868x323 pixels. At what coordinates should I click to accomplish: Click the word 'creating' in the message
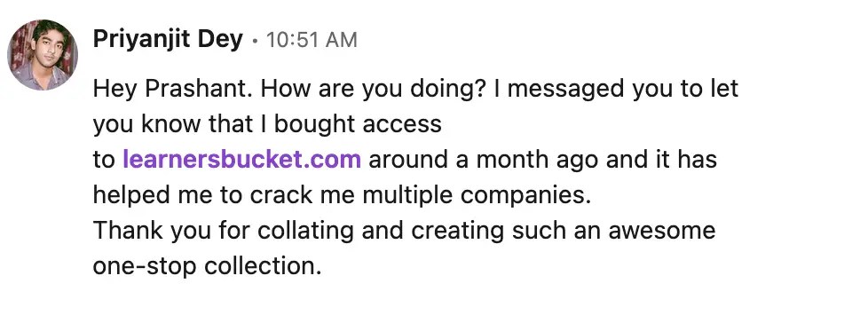(457, 231)
